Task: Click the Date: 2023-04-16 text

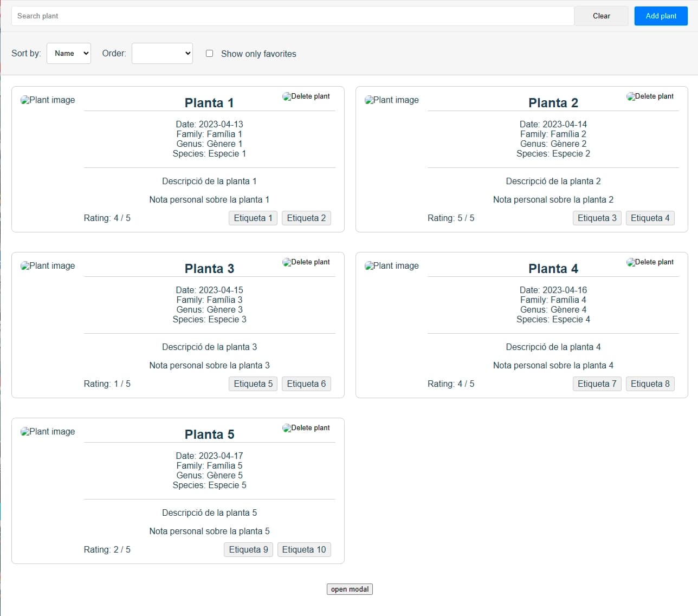Action: 553,290
